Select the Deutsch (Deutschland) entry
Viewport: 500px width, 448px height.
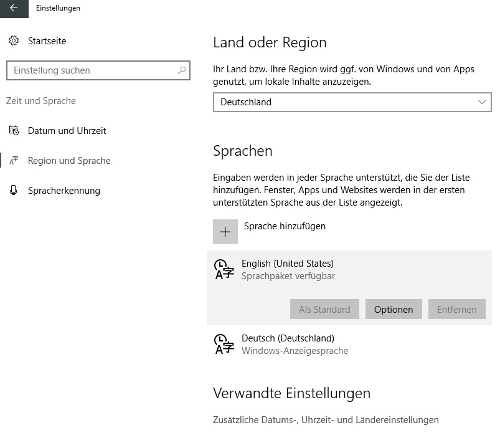(349, 345)
